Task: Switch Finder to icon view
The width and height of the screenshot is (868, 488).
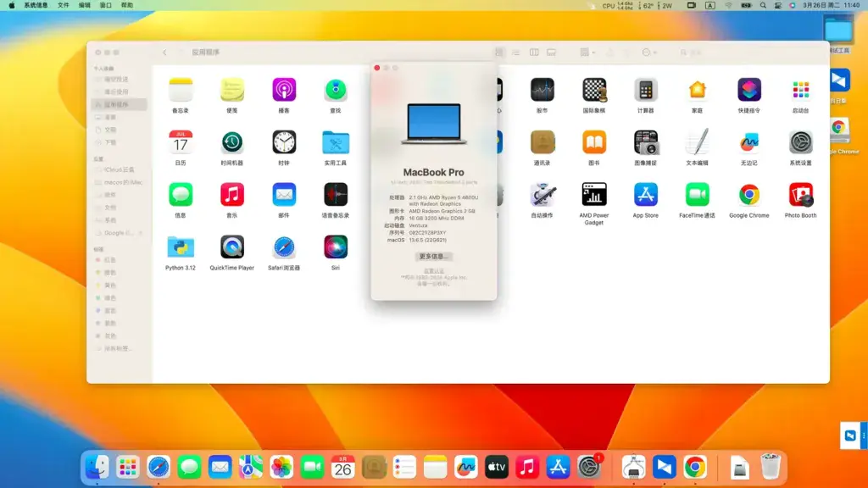Action: point(498,52)
